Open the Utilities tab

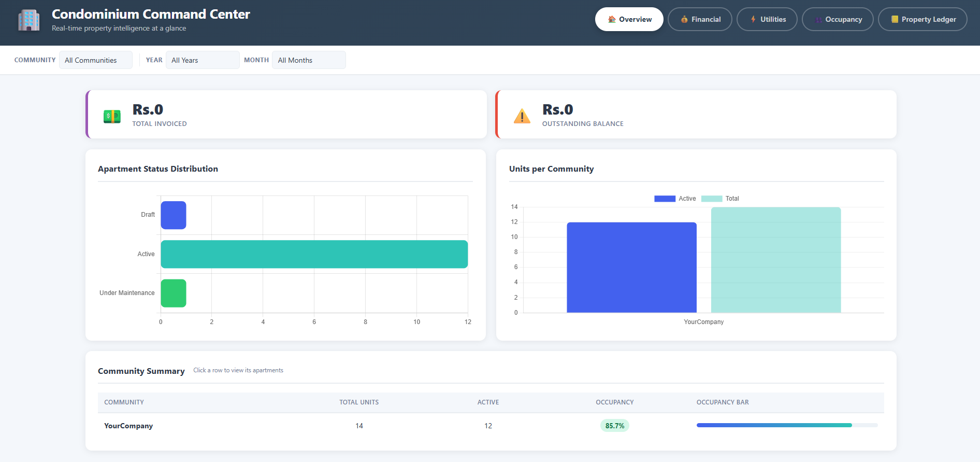(x=767, y=19)
